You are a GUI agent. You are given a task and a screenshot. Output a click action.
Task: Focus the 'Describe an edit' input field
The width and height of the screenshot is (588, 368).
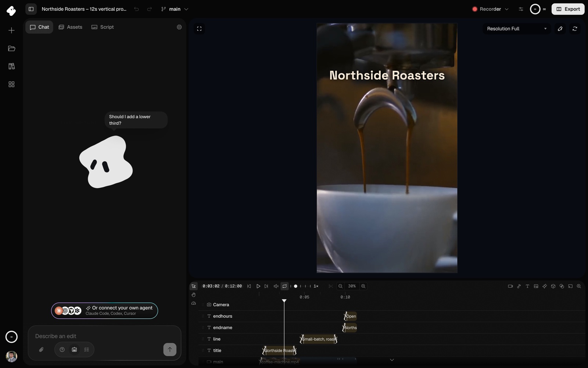pos(104,336)
